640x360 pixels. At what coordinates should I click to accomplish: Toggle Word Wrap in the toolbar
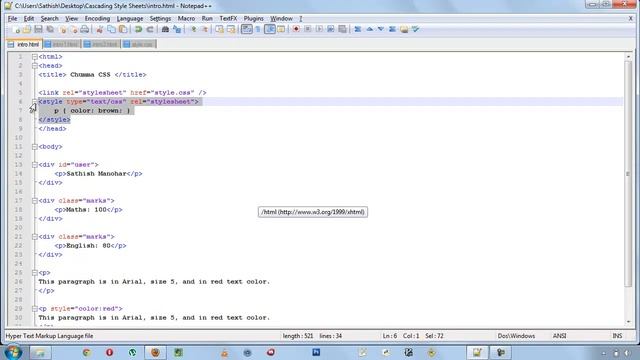tap(247, 29)
